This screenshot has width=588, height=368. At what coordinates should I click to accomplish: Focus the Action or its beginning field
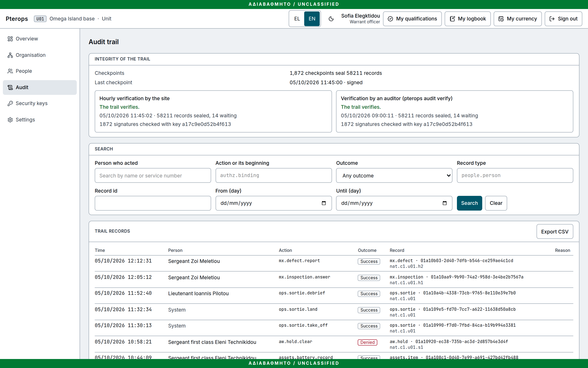pyautogui.click(x=274, y=175)
